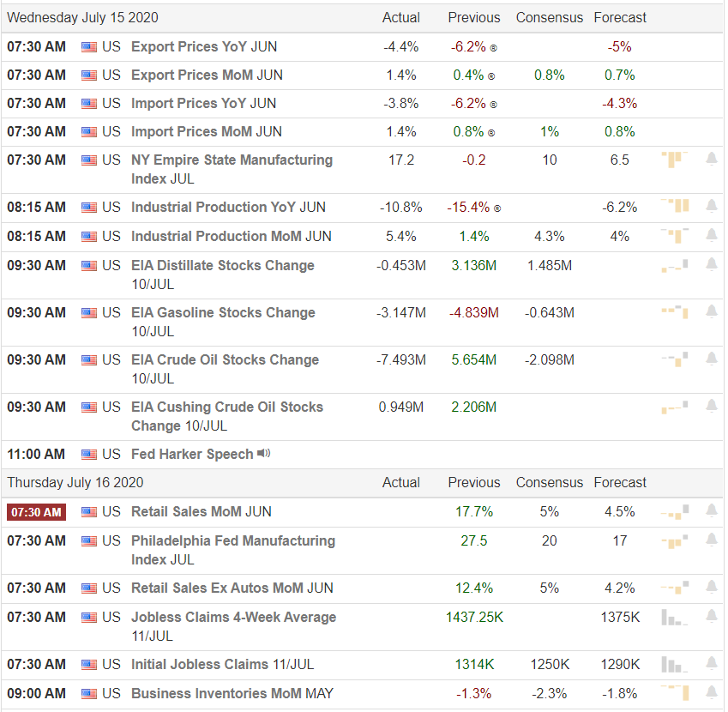Toggle the notification bell for Philadelphia Fed Manufacturing Index
Screen dimensions: 728x712
click(711, 540)
